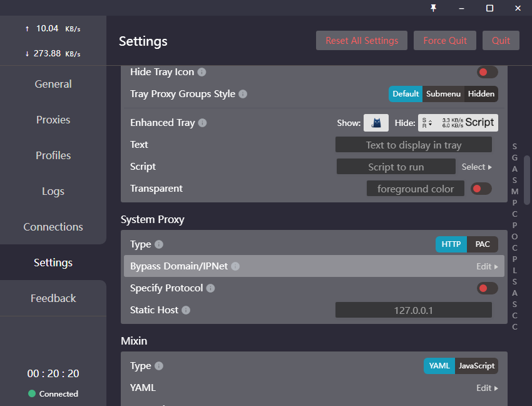Toggle the Hide Tray Icon switch

tap(487, 72)
